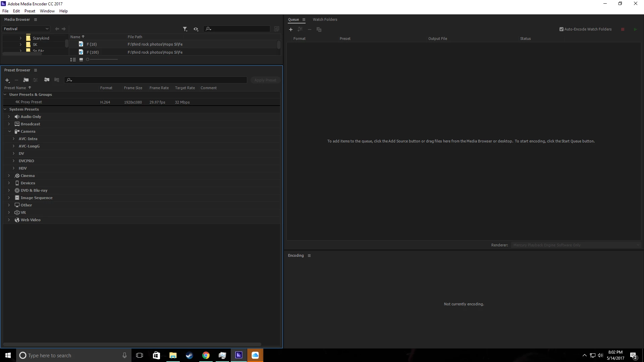
Task: Click the Import Presets icon
Action: pos(47,80)
